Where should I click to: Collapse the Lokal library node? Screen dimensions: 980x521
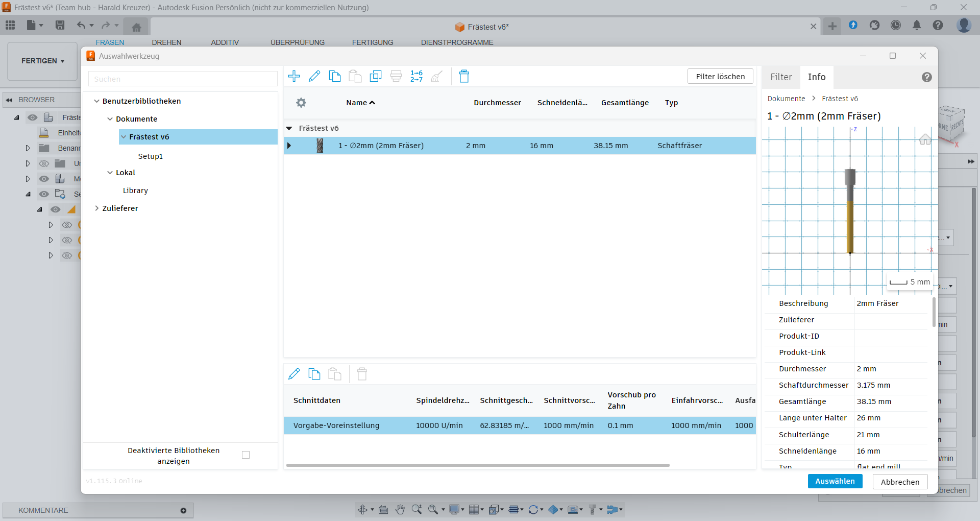click(x=110, y=173)
